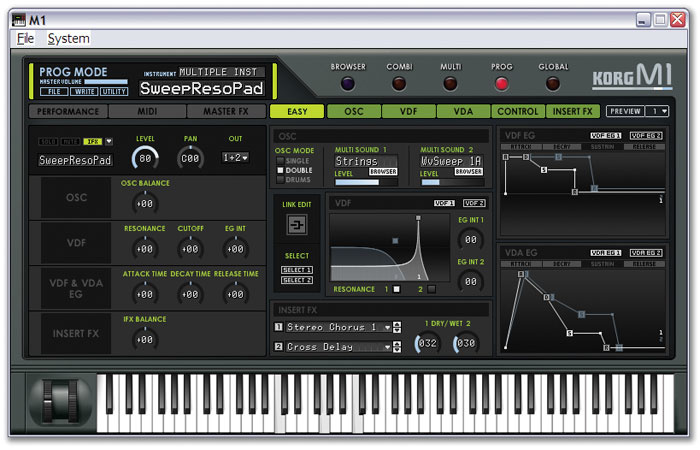Click the RESONANCE knob in VDF row
Viewport: 700px width, 450px height.
tap(145, 249)
